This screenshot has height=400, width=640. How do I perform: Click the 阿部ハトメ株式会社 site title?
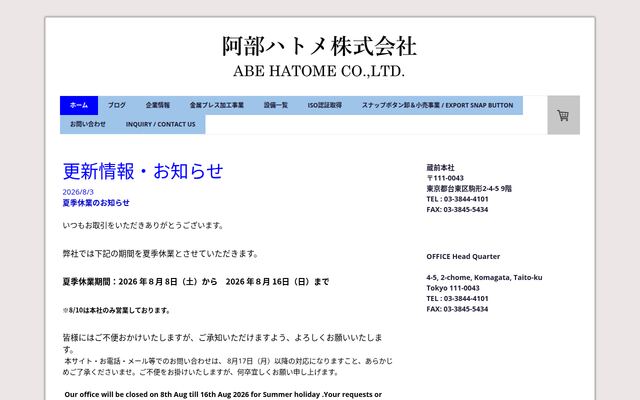click(x=319, y=46)
